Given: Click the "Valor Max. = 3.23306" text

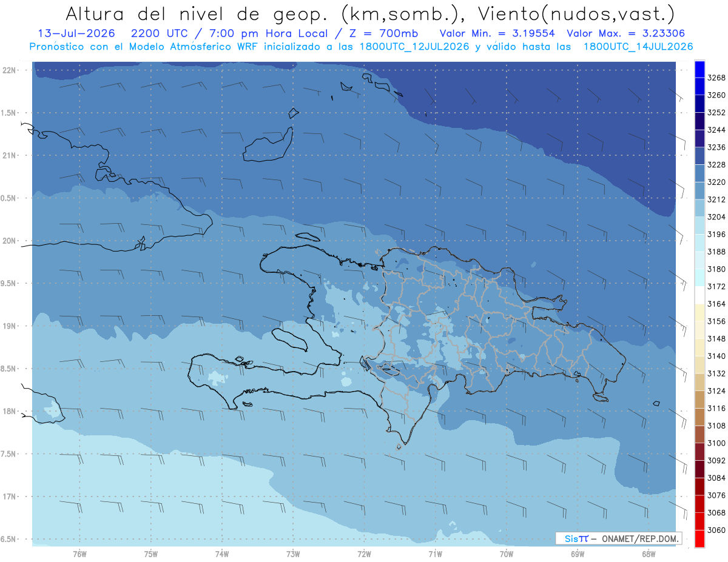Looking at the screenshot, I should (x=627, y=33).
